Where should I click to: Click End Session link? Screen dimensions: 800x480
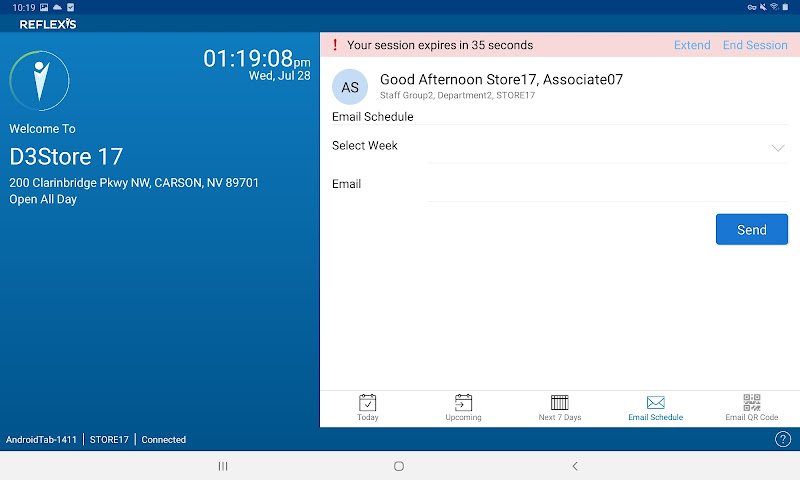click(x=755, y=45)
